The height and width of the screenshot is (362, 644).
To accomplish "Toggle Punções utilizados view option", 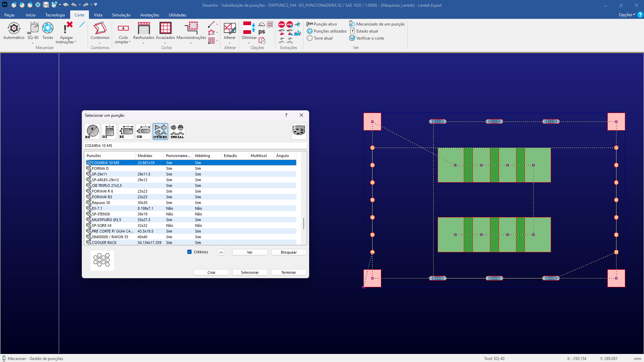I will pyautogui.click(x=327, y=31).
